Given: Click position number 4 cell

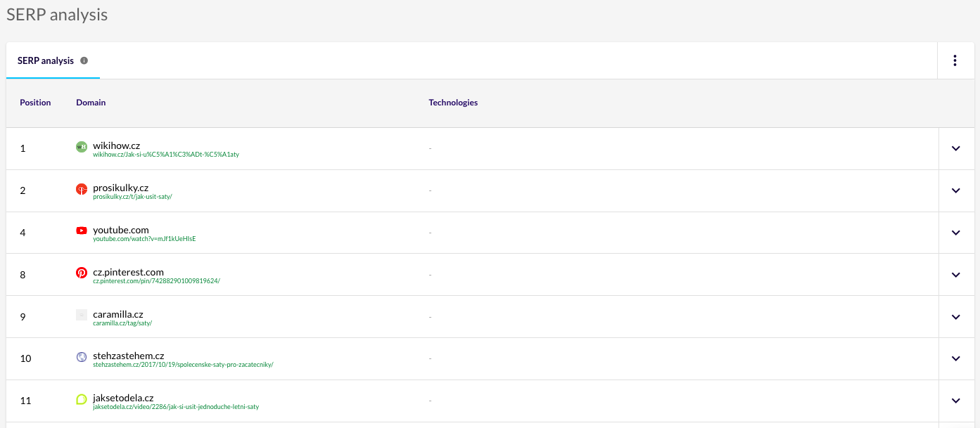Looking at the screenshot, I should coord(23,233).
